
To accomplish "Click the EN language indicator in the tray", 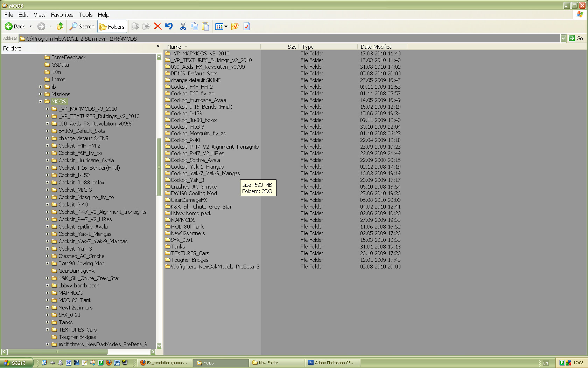I will tap(546, 363).
